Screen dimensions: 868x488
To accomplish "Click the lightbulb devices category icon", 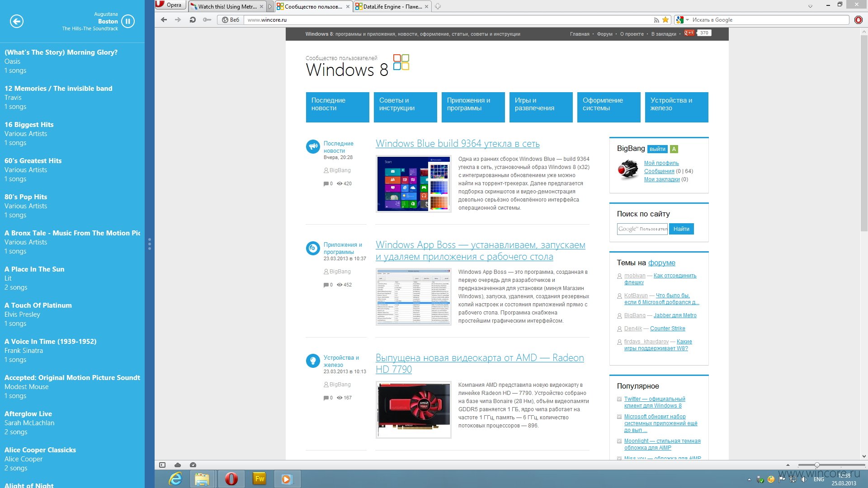I will coord(313,361).
